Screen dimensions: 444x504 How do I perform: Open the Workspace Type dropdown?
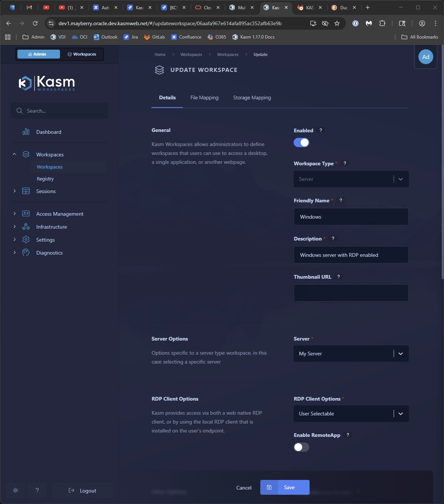(351, 179)
